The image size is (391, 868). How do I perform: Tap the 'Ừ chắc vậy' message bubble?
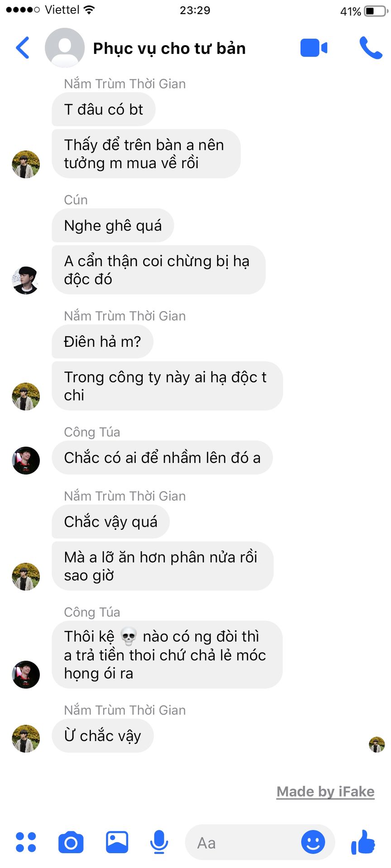(x=103, y=736)
